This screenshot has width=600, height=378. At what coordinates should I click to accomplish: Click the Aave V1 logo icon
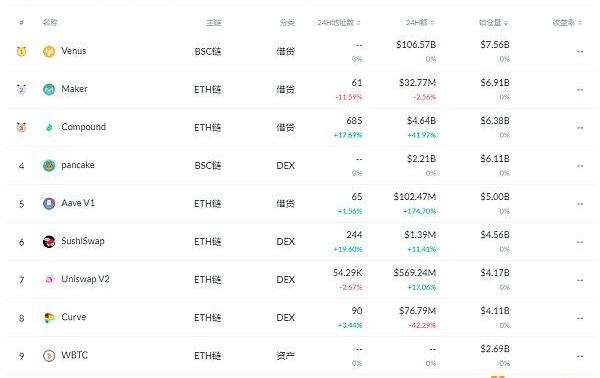[49, 204]
